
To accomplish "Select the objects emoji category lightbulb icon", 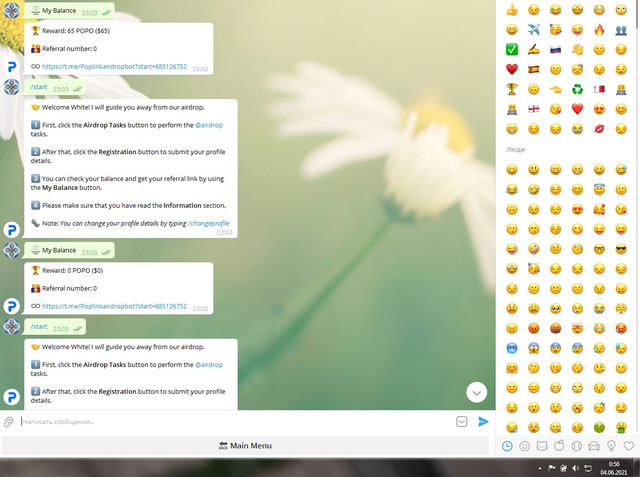I will tap(611, 446).
